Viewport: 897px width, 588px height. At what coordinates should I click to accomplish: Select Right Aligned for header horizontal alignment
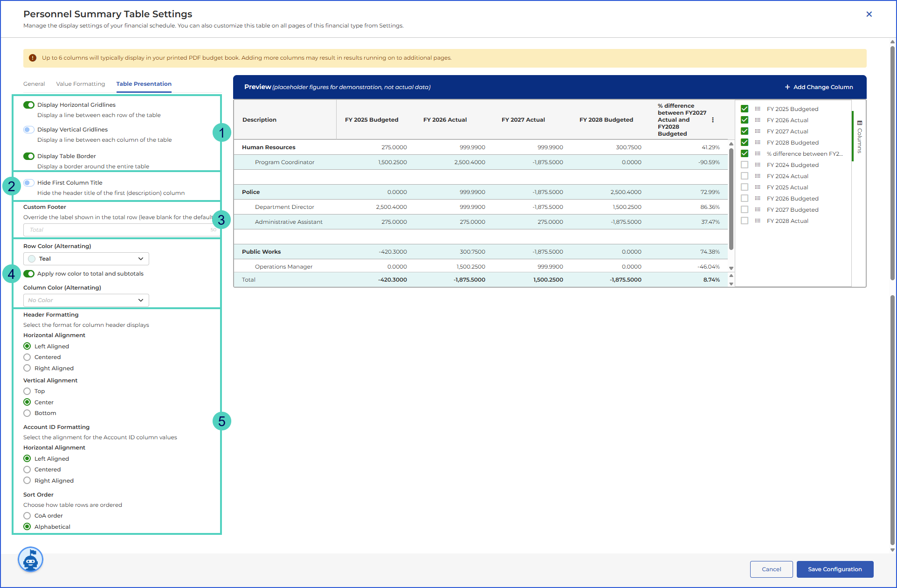pyautogui.click(x=27, y=368)
